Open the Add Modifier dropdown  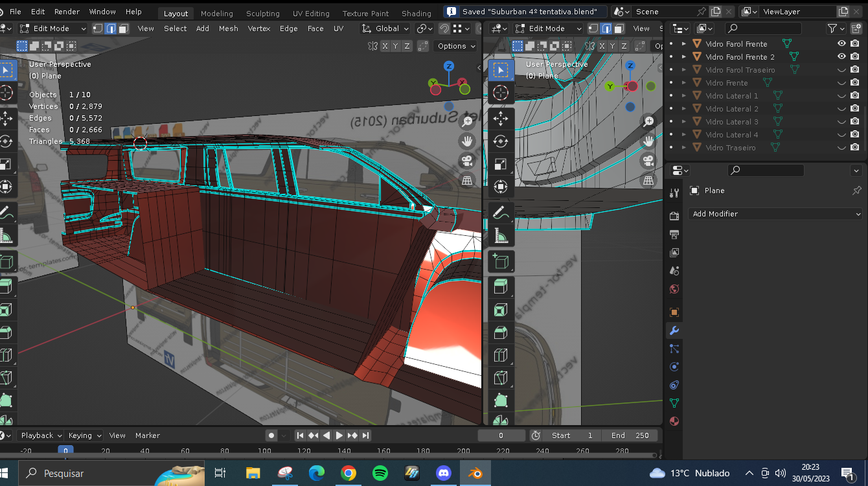pos(775,214)
